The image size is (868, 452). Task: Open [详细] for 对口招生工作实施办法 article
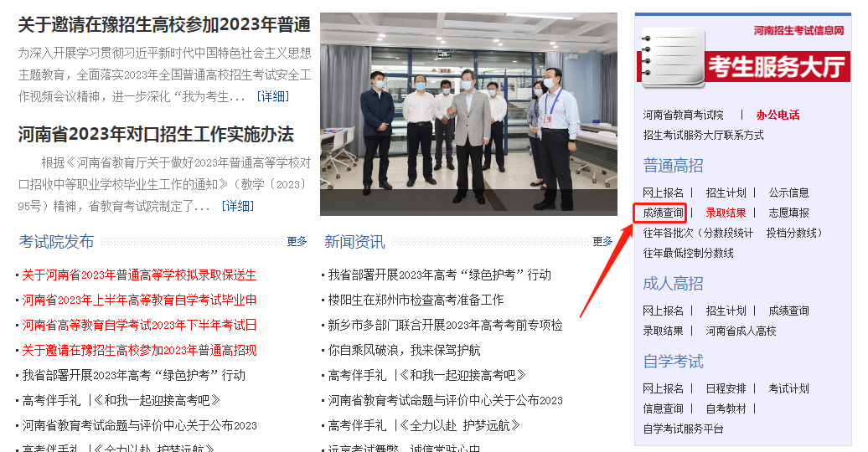pyautogui.click(x=237, y=206)
